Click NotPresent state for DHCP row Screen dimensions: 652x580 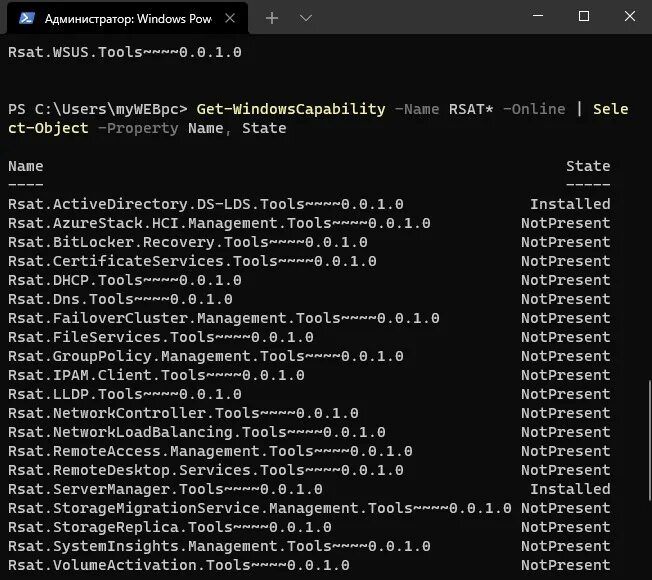(x=566, y=280)
